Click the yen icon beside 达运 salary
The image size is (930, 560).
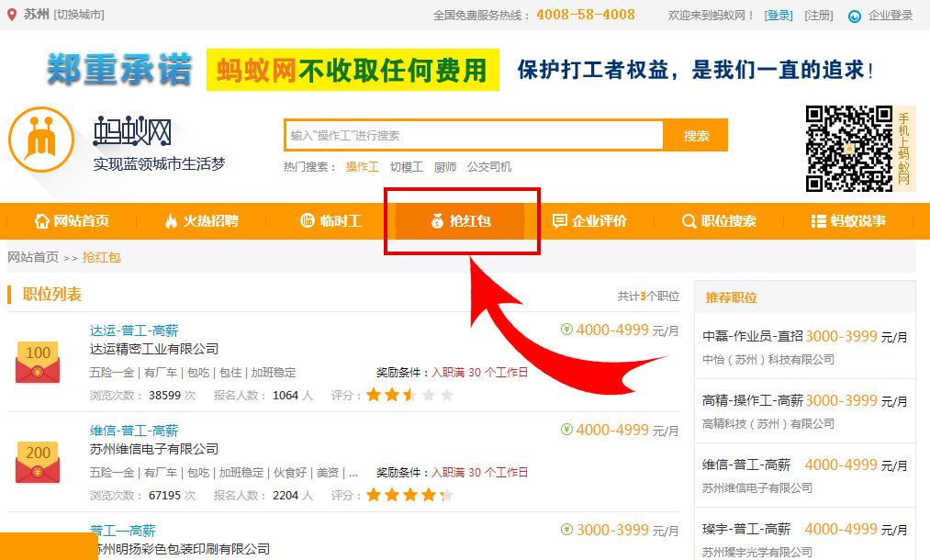point(567,330)
